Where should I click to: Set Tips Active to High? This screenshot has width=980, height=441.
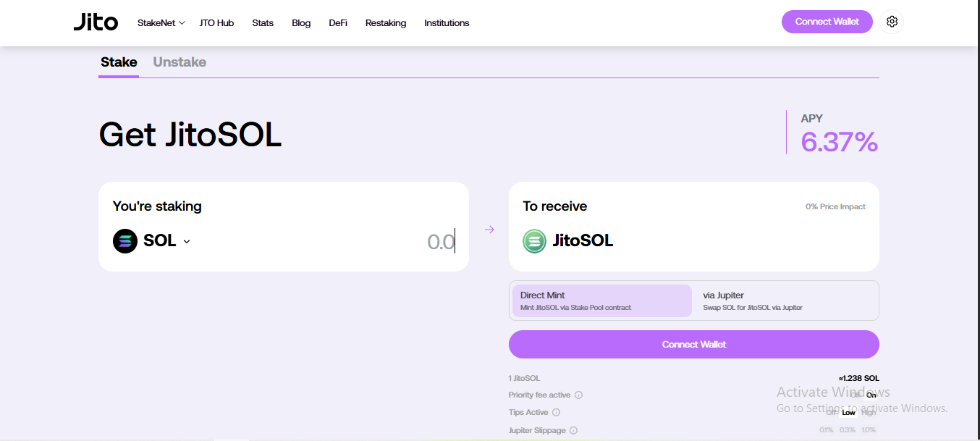869,413
